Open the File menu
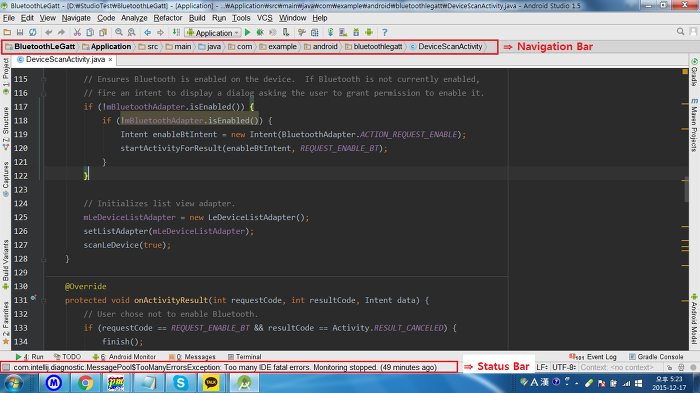 click(8, 18)
